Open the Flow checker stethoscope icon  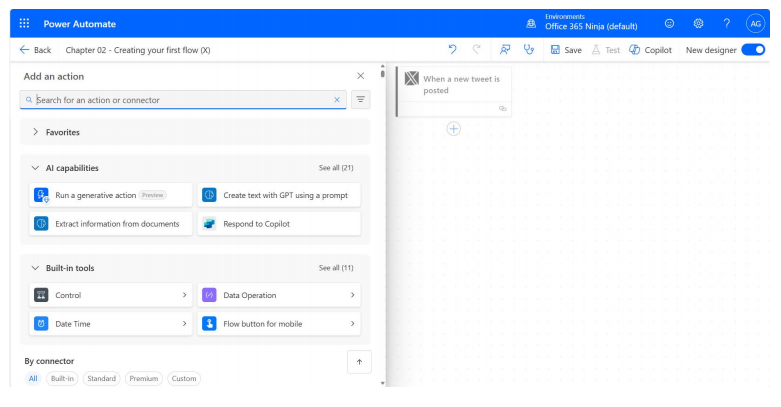(528, 49)
